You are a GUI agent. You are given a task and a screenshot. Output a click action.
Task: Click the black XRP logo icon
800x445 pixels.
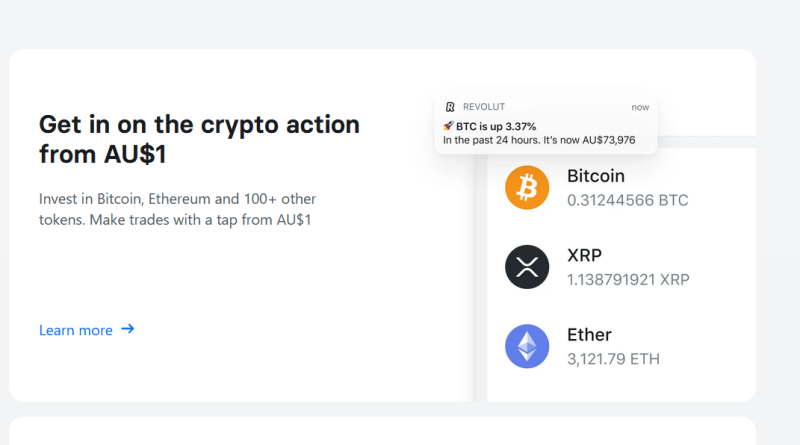coord(527,267)
